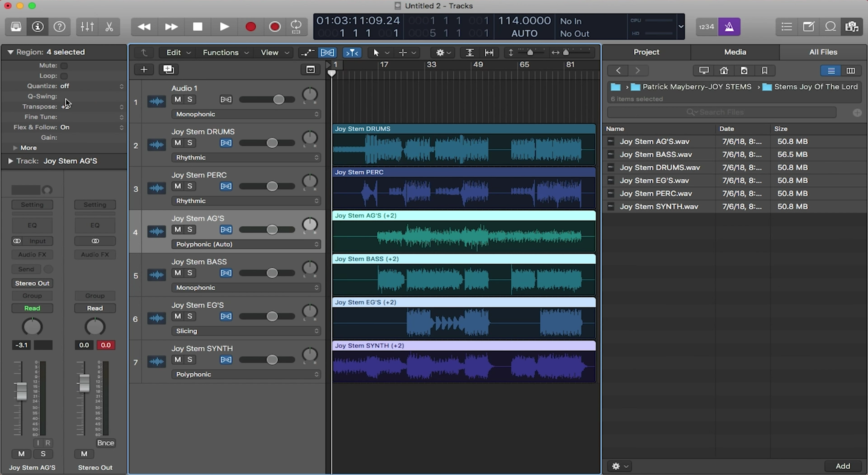The height and width of the screenshot is (475, 868).
Task: Click the Mixer/Channel strip icon
Action: pyautogui.click(x=86, y=26)
